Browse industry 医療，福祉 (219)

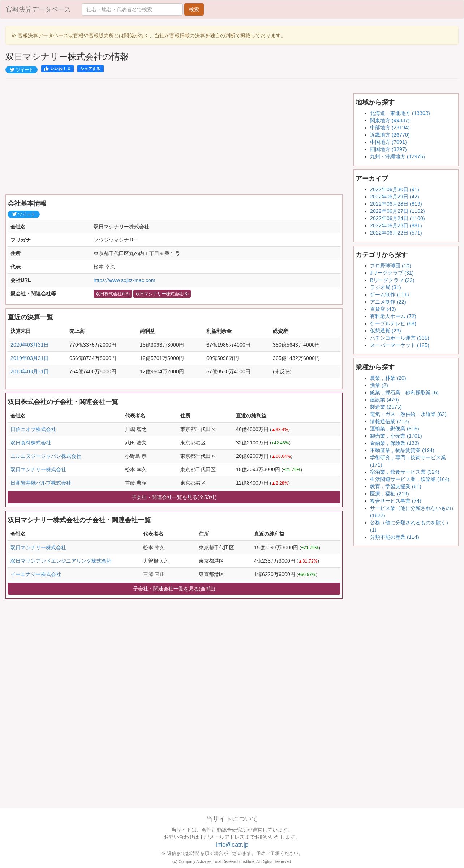390,494
